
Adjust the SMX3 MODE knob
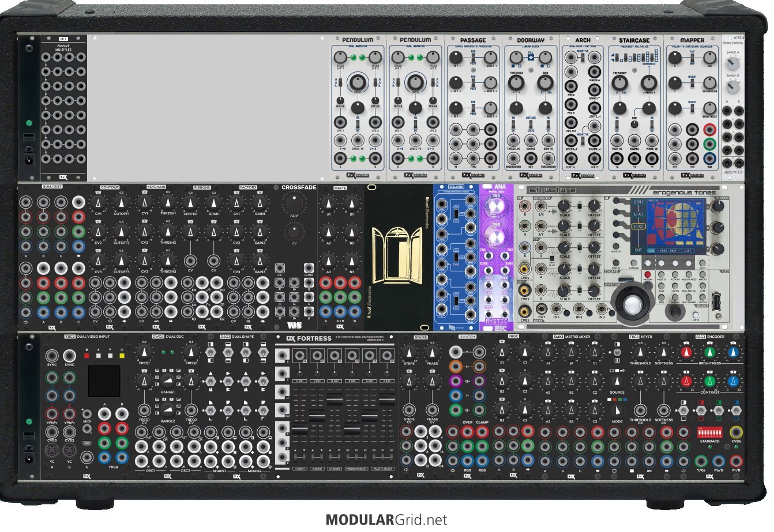point(617,410)
